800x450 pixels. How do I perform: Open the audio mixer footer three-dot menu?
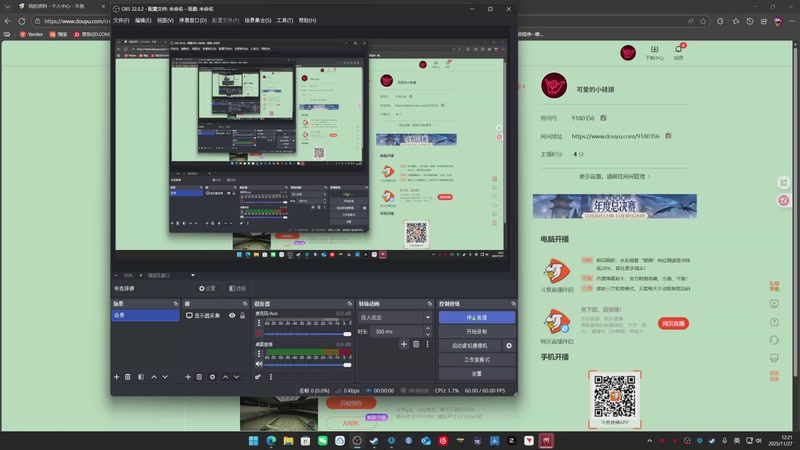271,377
